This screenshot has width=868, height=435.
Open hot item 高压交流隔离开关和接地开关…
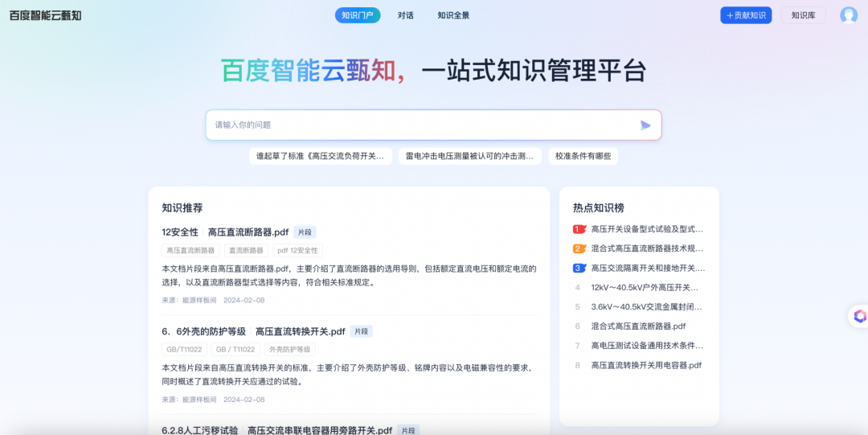649,269
